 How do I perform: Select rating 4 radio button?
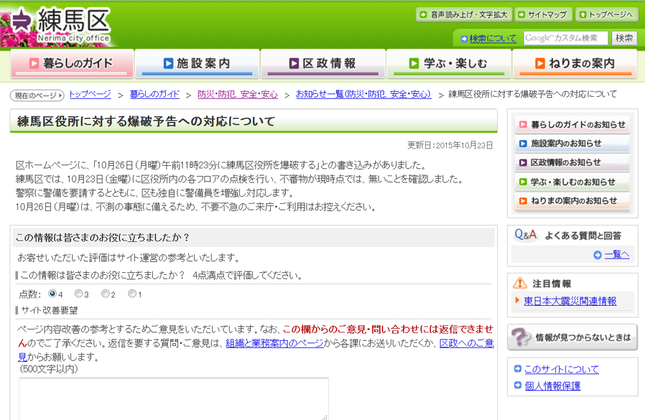click(50, 294)
